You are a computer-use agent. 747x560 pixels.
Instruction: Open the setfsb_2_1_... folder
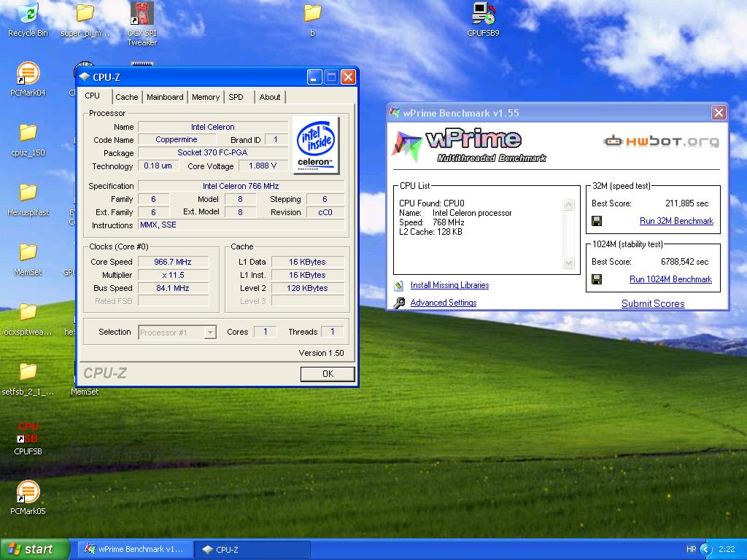point(28,379)
